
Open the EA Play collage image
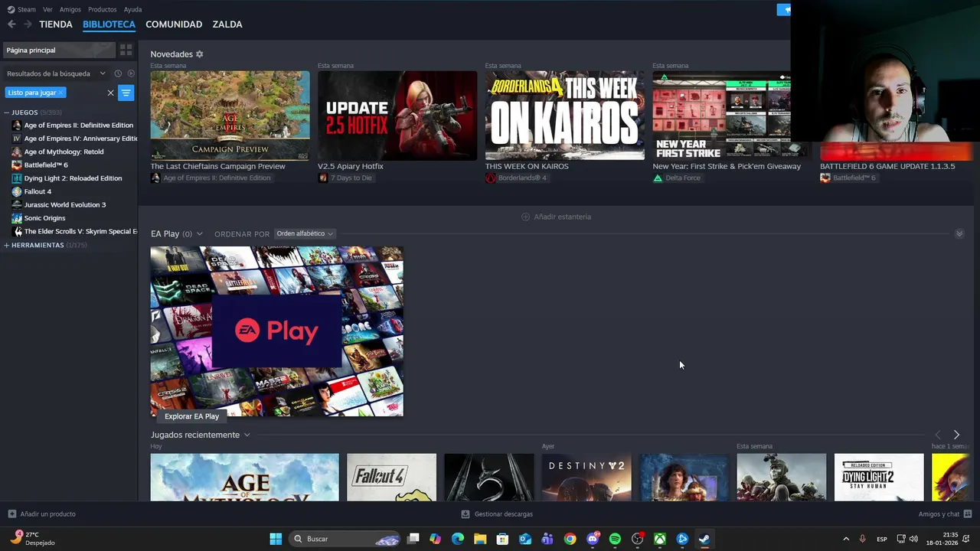(276, 331)
